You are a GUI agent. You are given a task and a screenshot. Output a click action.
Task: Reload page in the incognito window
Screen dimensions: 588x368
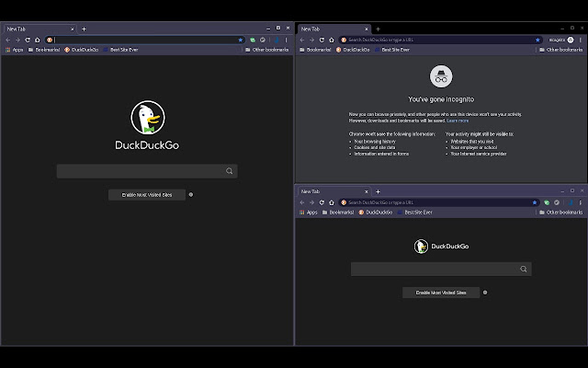(322, 40)
